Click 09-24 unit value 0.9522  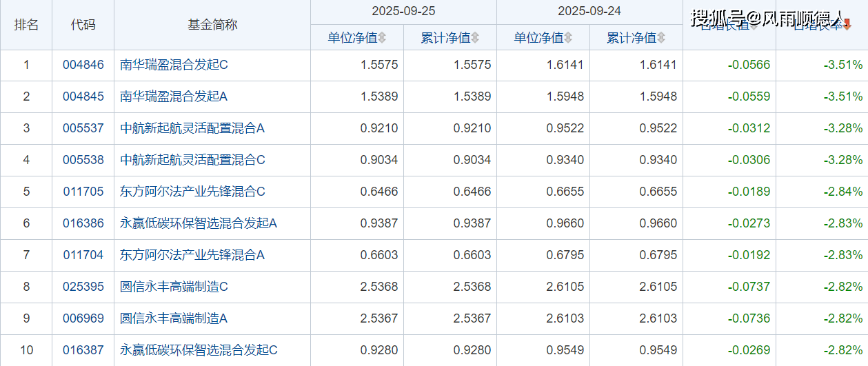coord(565,128)
